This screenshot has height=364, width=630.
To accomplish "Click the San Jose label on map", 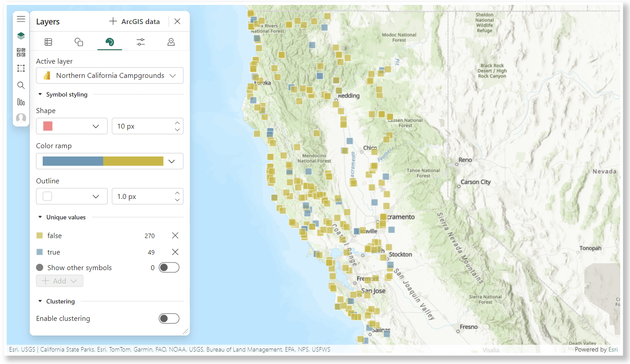I will (x=374, y=291).
